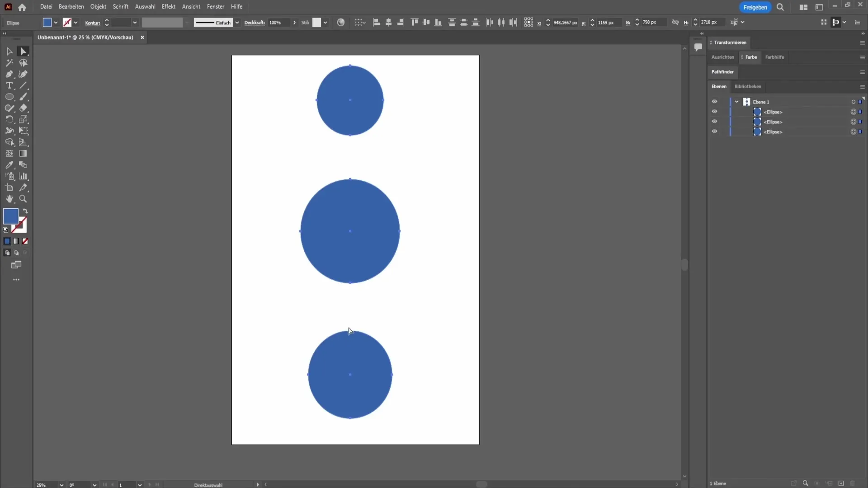Select the Shaper tool
Screen dimensions: 868x488
[9, 108]
